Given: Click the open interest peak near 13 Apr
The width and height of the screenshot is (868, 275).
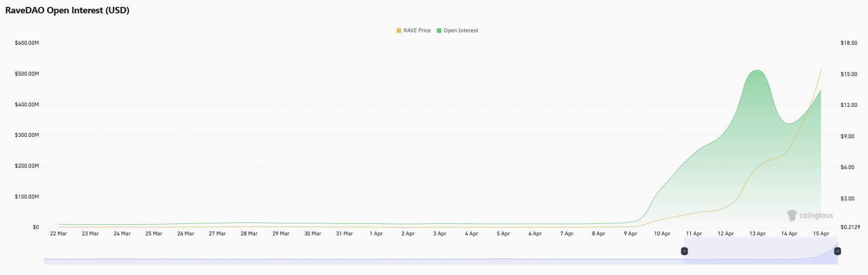Looking at the screenshot, I should 757,70.
